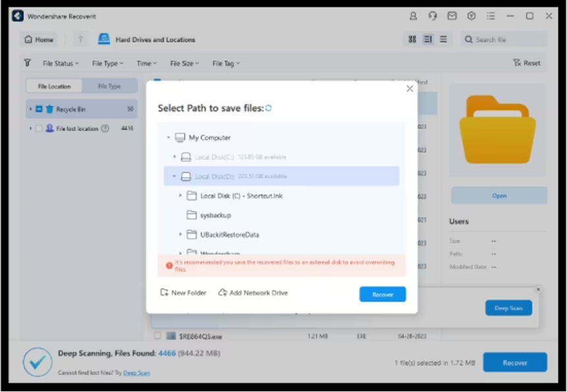
Task: Switch to the plain list view
Action: point(443,40)
